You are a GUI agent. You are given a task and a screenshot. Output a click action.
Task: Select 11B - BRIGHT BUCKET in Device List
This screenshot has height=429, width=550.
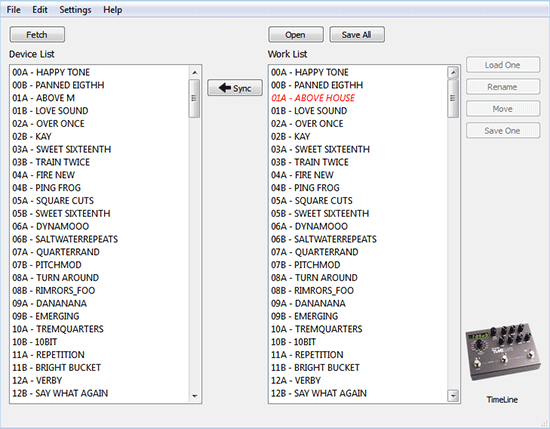click(x=56, y=368)
